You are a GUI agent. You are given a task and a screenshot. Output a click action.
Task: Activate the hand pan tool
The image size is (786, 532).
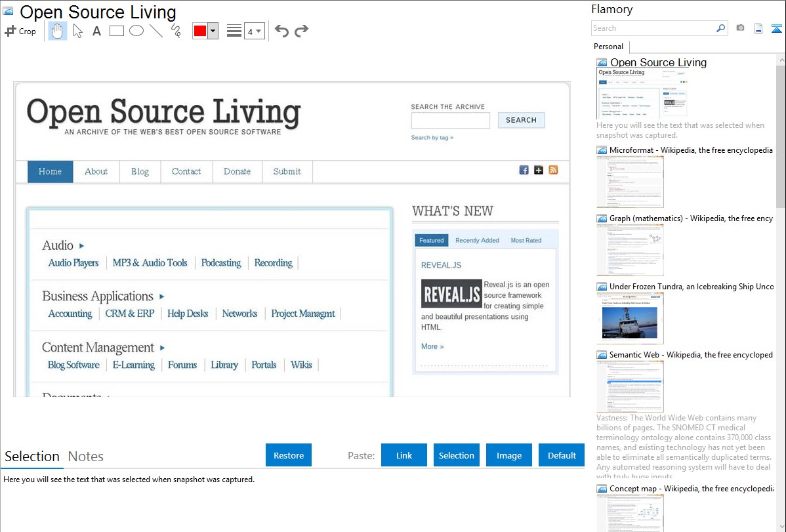pos(57,31)
